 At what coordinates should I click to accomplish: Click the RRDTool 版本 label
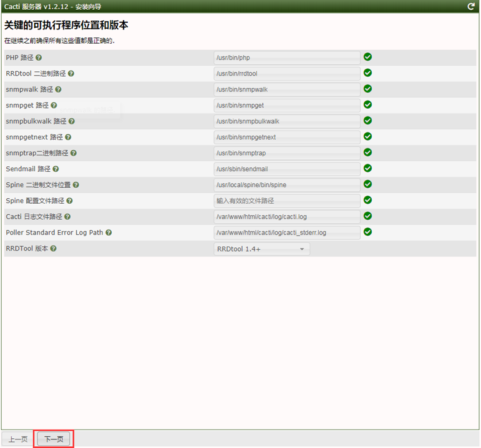tap(27, 249)
